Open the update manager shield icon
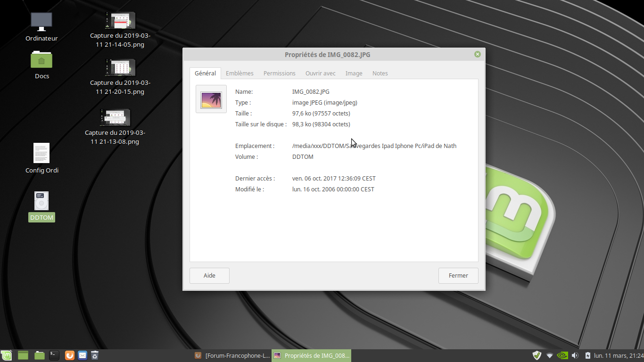The width and height of the screenshot is (644, 362). coord(537,355)
